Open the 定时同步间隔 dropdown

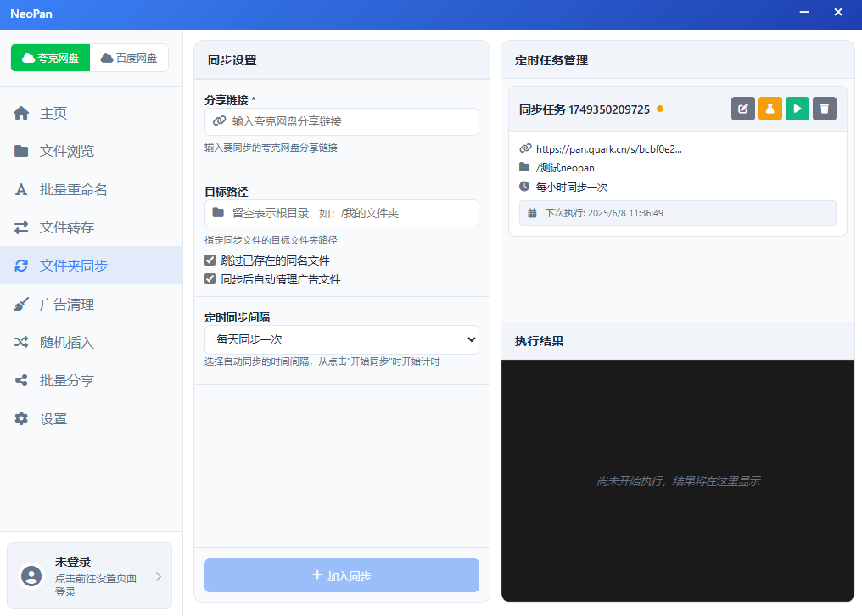tap(341, 340)
